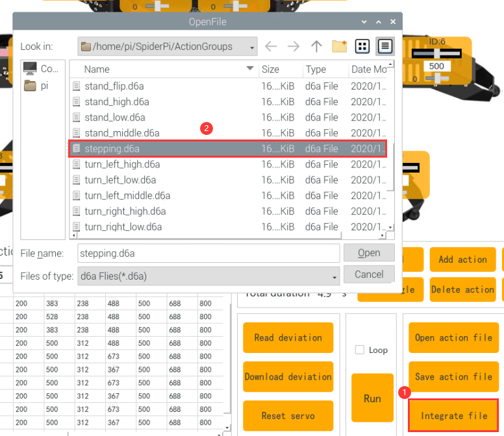
Task: Click Download deviation button
Action: pyautogui.click(x=288, y=376)
